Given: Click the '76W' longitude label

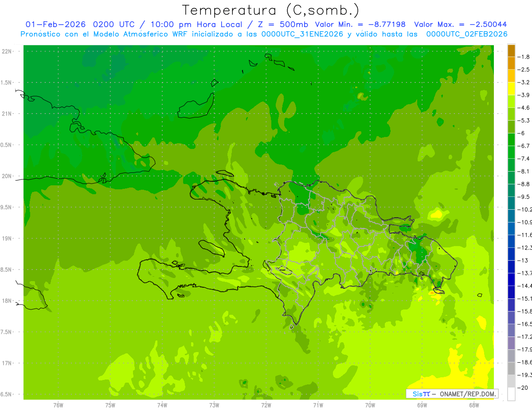Looking at the screenshot, I should click(x=58, y=405).
